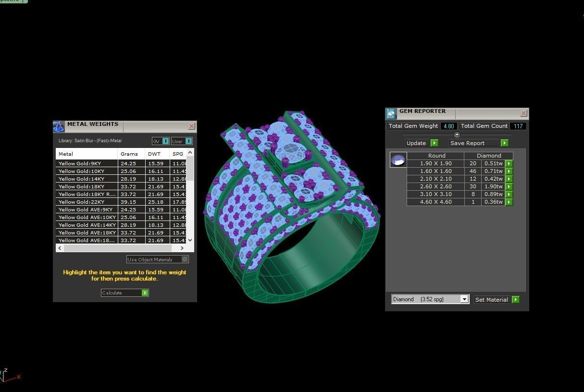Click the green arrow for 3.10 X 3.10 row

(509, 194)
